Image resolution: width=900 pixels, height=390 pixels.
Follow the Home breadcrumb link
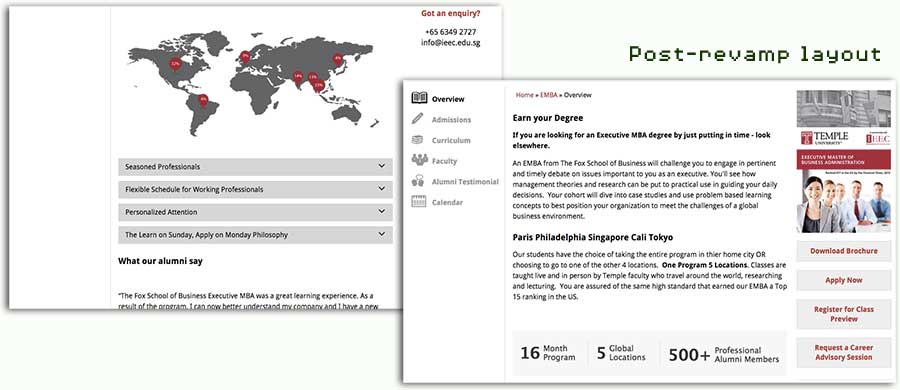pos(524,95)
